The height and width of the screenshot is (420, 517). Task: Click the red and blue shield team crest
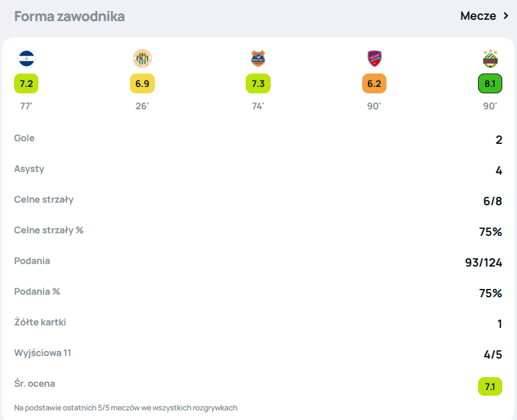(x=374, y=59)
